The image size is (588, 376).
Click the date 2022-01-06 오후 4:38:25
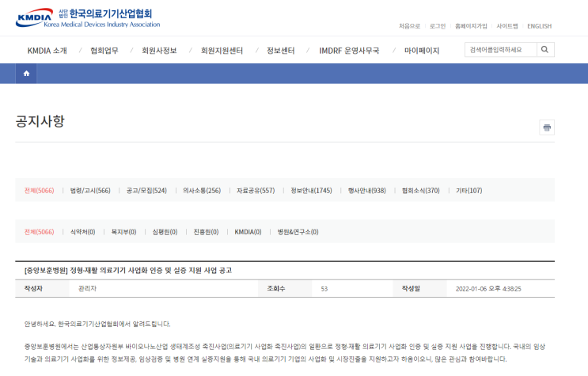point(488,289)
